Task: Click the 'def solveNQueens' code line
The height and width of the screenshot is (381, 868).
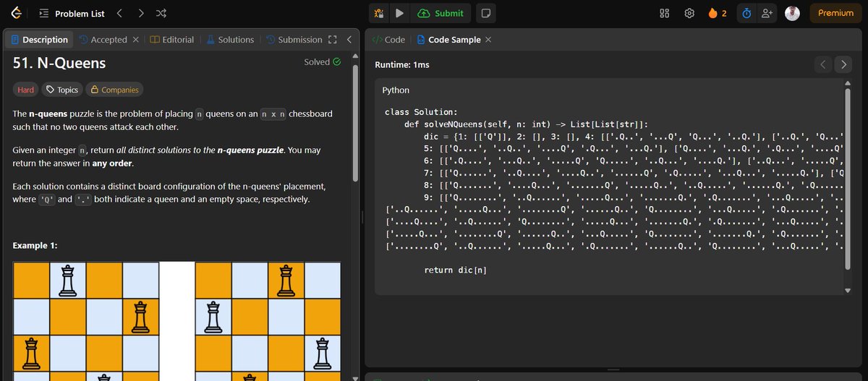Action: (x=526, y=124)
